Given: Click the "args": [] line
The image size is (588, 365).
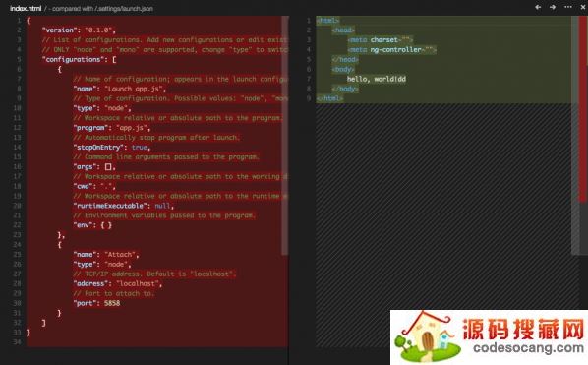Looking at the screenshot, I should coord(94,166).
